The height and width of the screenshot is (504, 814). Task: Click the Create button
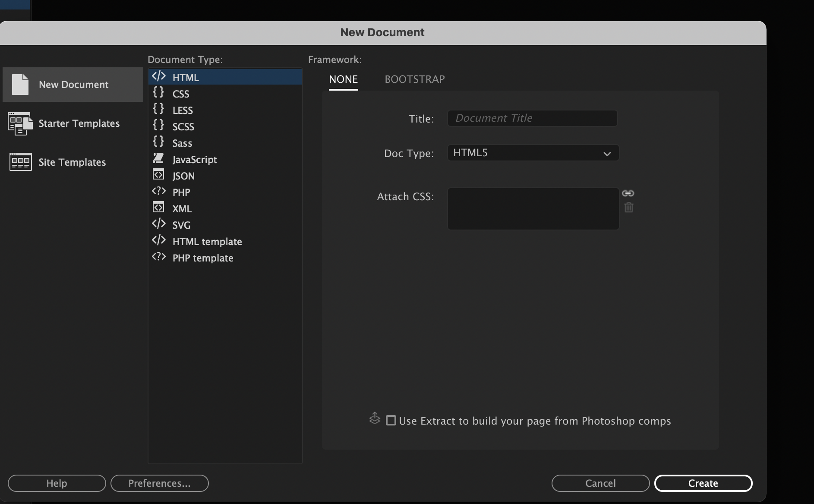703,483
